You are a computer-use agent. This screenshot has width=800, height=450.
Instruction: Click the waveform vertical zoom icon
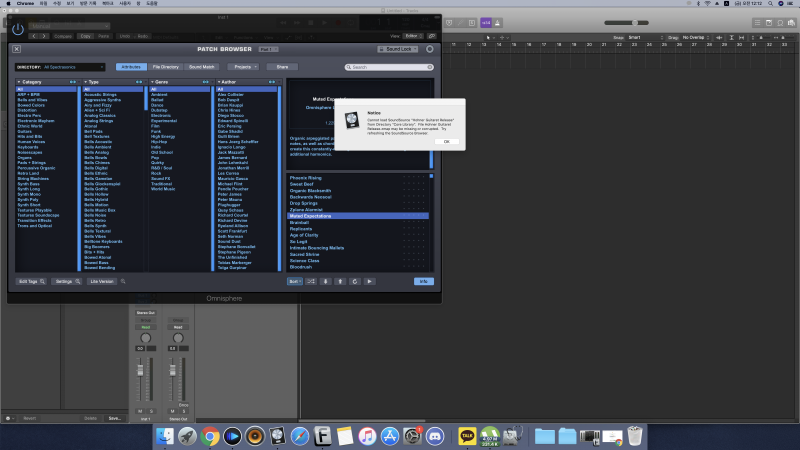719,38
